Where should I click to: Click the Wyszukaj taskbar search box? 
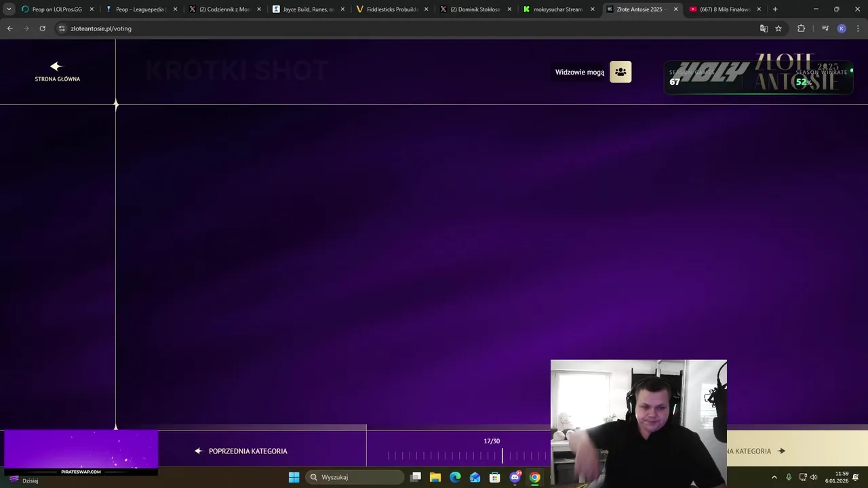point(354,477)
